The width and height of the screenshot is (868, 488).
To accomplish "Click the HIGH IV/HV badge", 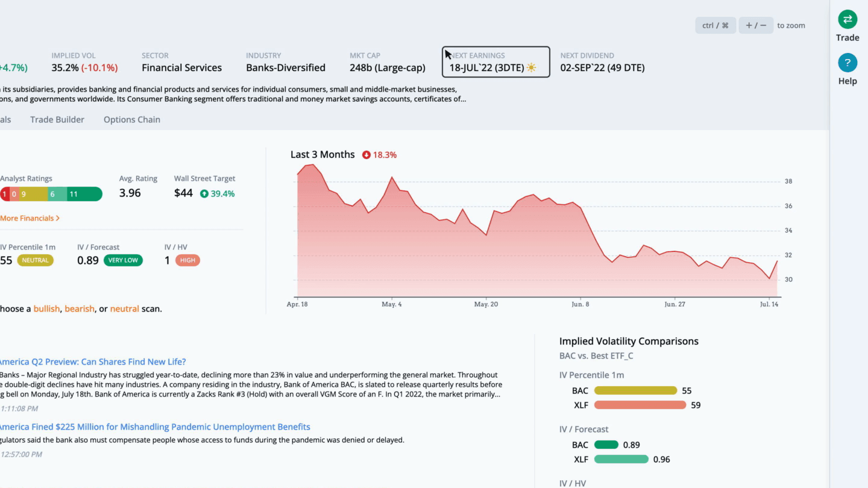I will pyautogui.click(x=187, y=260).
